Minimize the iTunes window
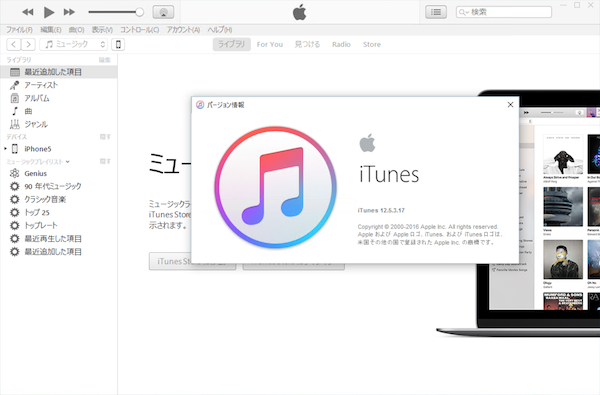This screenshot has width=600, height=395. [x=563, y=5]
